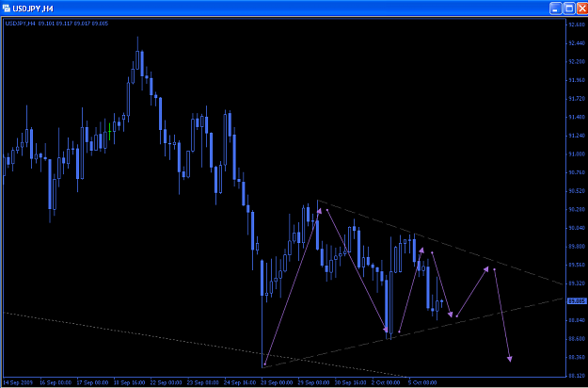Click the chart window icon in the title bar
The image size is (588, 388).
[x=7, y=8]
